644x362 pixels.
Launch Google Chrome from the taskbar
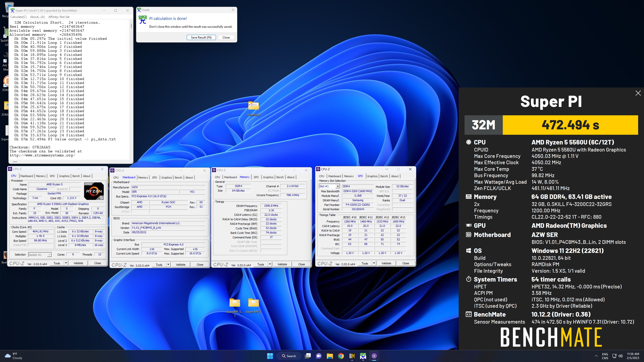click(x=341, y=356)
